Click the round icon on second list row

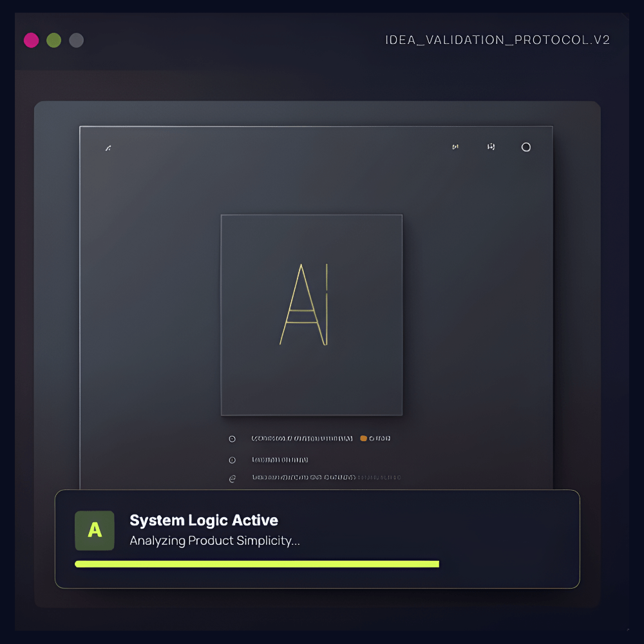pos(232,460)
